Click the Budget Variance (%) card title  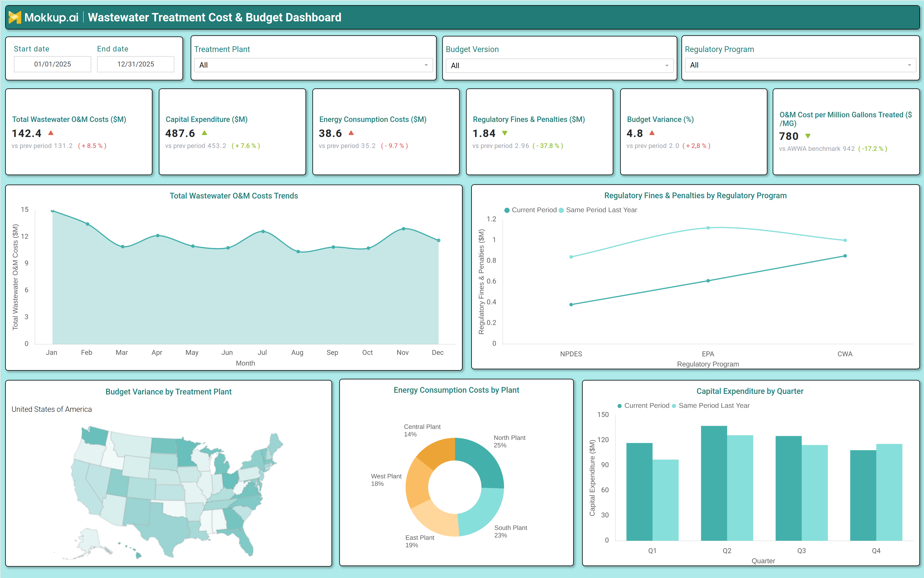click(660, 119)
